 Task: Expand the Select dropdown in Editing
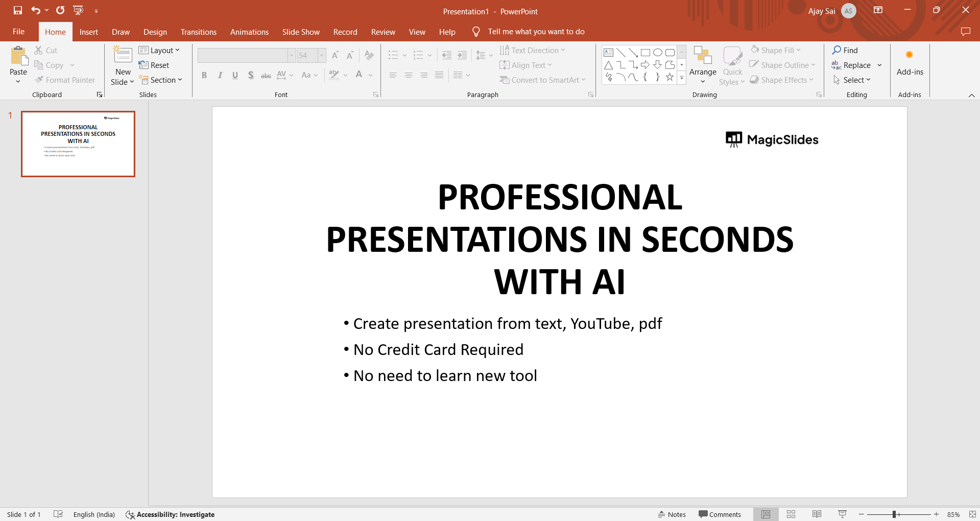852,80
